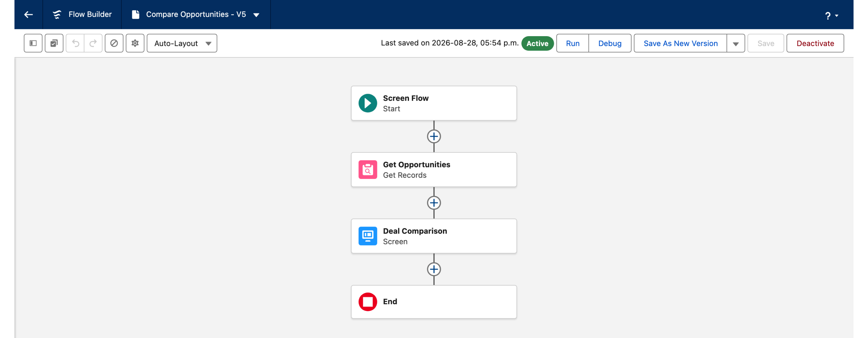Click Save As New Version
This screenshot has width=868, height=338.
[x=680, y=43]
